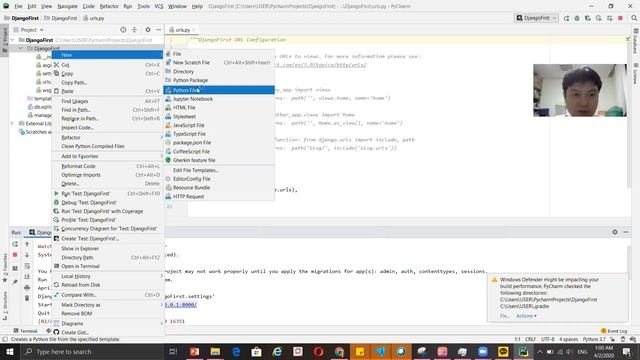Viewport: 640px width, 360px height.
Task: Choose package.json File entry
Action: tap(219, 142)
